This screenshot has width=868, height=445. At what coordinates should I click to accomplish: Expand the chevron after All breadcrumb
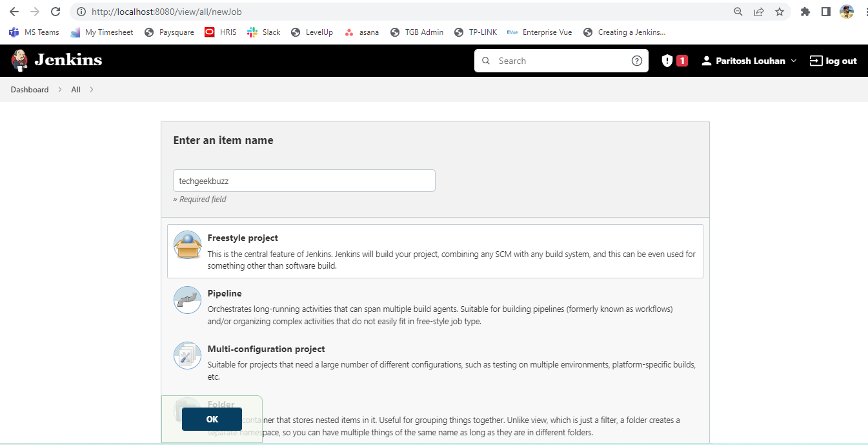point(92,90)
